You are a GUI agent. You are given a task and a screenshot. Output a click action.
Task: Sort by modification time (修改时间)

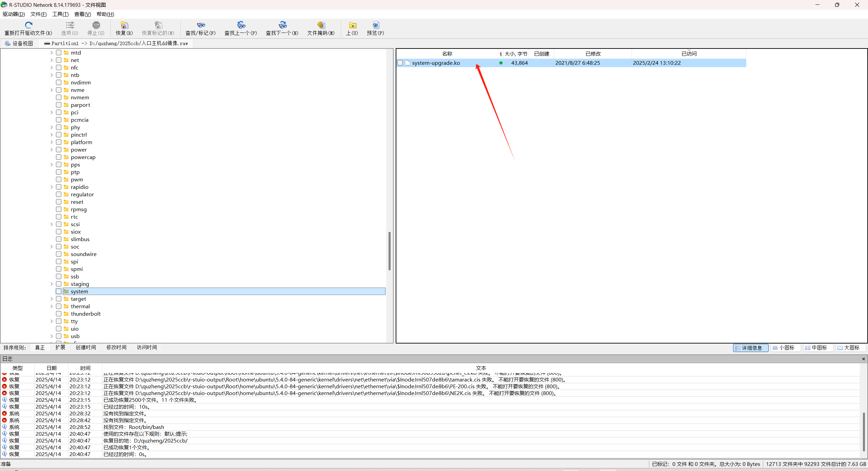point(116,347)
